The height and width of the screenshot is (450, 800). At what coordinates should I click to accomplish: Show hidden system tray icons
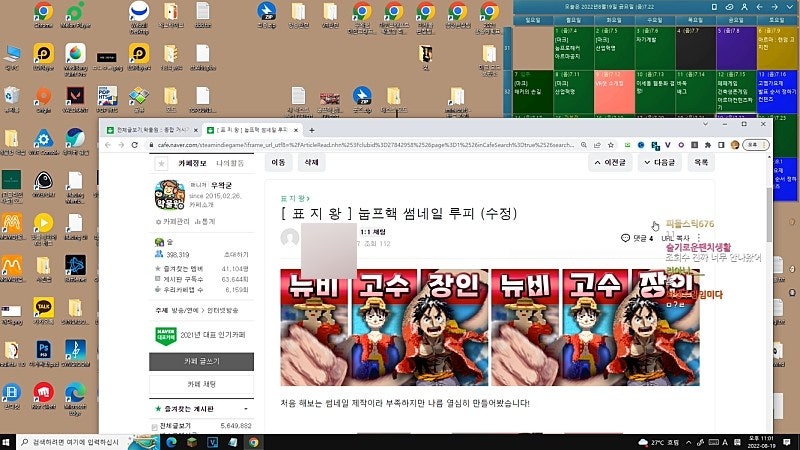[688, 442]
